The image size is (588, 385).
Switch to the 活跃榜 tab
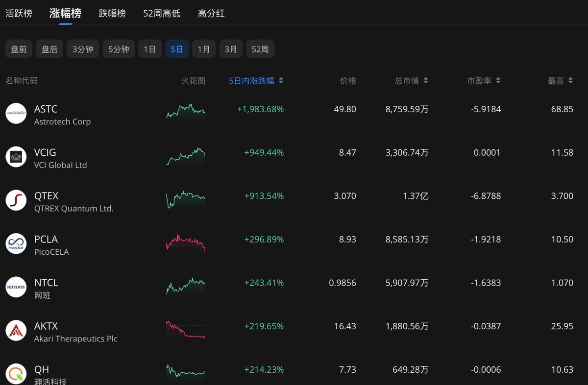(x=19, y=13)
